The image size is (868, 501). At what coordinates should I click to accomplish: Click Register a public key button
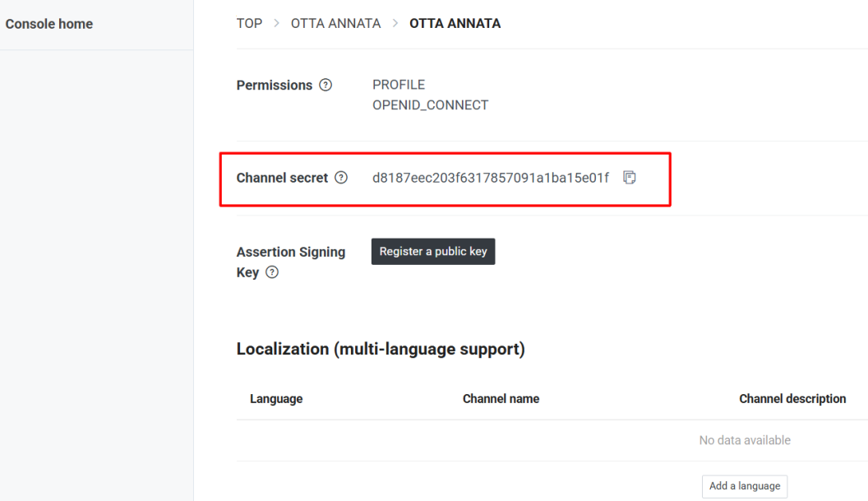(433, 252)
